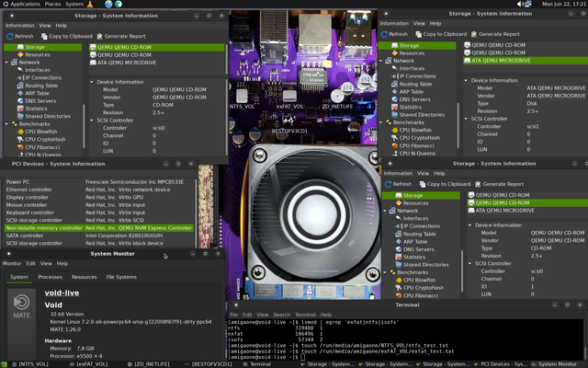588x368 pixels.
Task: Select IP Connections in bottom-right Storage sidebar
Action: point(421,226)
